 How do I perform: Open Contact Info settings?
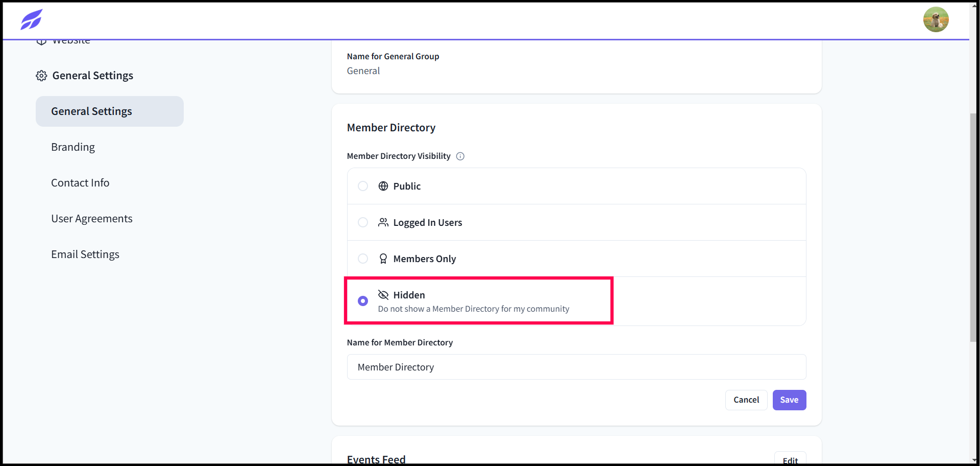pos(80,183)
